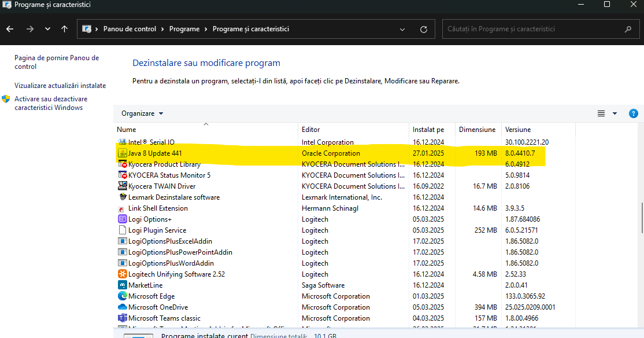Click the LogiOptionsPlusWordAddin icon
This screenshot has width=644, height=338.
123,263
